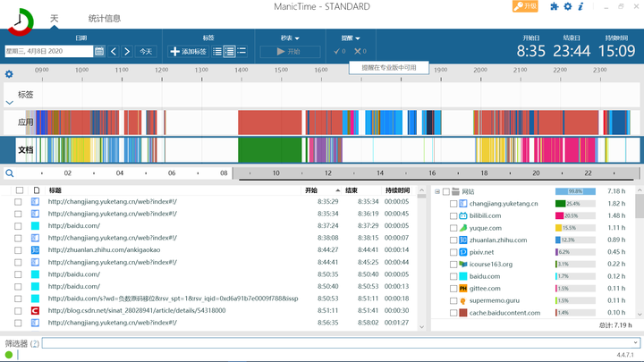Viewport: 644px width, 362px height.
Task: Switch to the 统计信息 tab
Action: 105,19
